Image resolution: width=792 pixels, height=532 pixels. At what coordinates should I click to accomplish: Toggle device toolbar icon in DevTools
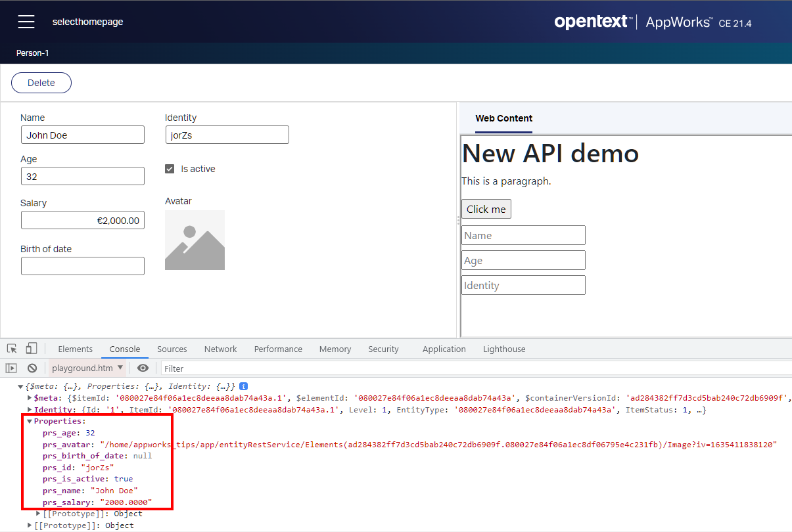point(31,349)
